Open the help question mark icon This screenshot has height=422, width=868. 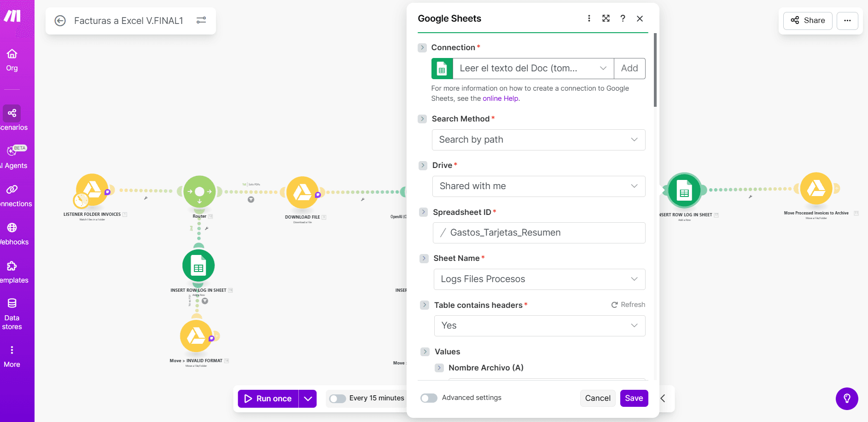[x=623, y=18]
